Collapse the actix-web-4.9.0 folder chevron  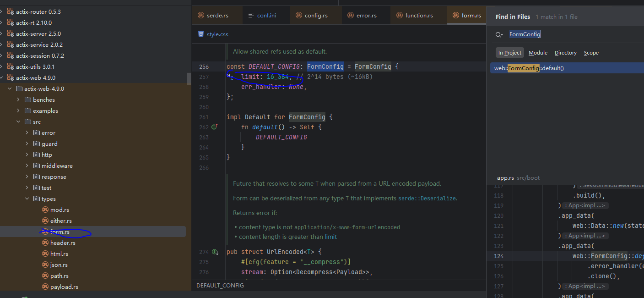tap(10, 88)
